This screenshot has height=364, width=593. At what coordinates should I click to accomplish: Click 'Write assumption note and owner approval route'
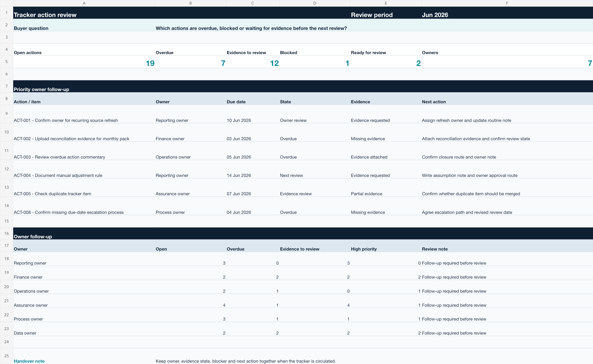coord(469,175)
